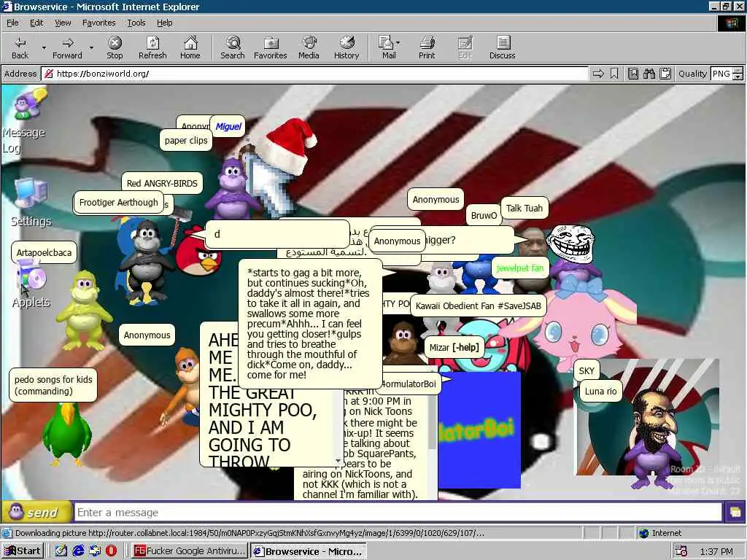Click the Frootiger Aerthough name tag
Screen dimensions: 747x560
(118, 203)
